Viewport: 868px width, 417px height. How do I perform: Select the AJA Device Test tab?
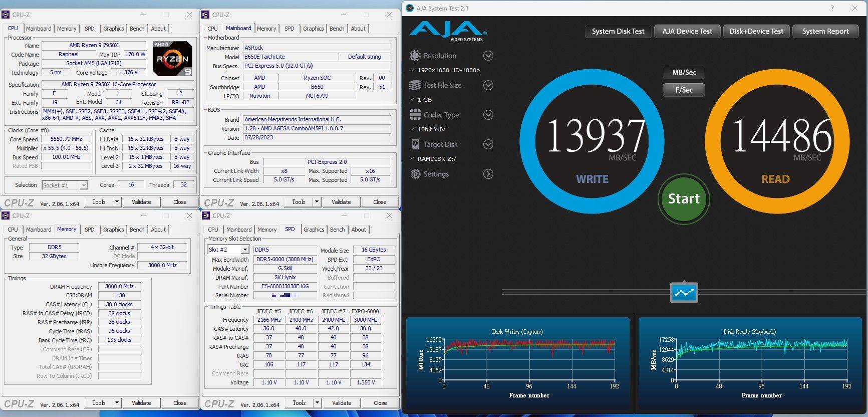coord(687,32)
